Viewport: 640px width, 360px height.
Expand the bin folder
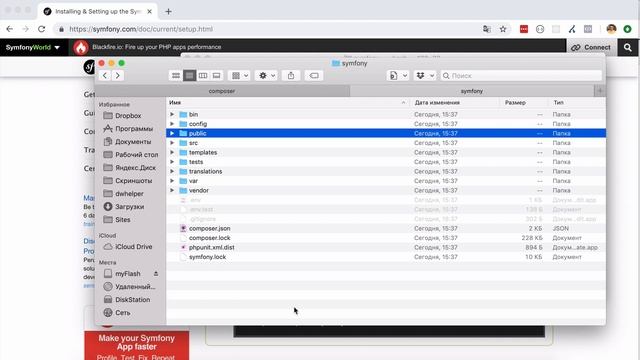pos(172,114)
